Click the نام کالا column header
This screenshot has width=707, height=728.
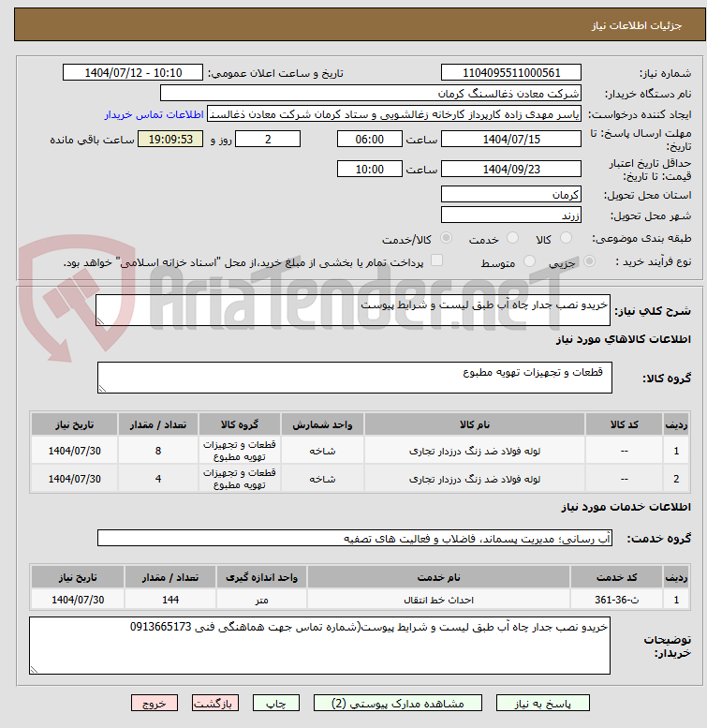[x=475, y=424]
